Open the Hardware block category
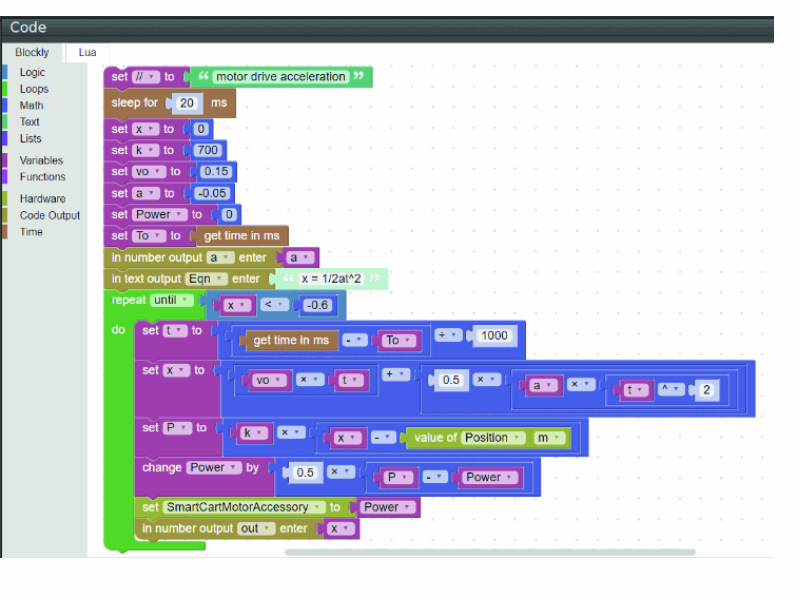The height and width of the screenshot is (600, 800). (x=42, y=198)
